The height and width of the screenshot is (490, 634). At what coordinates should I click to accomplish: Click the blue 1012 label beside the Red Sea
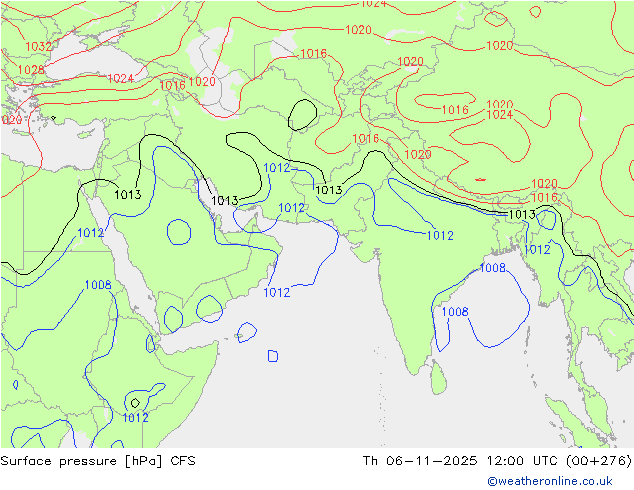point(91,233)
